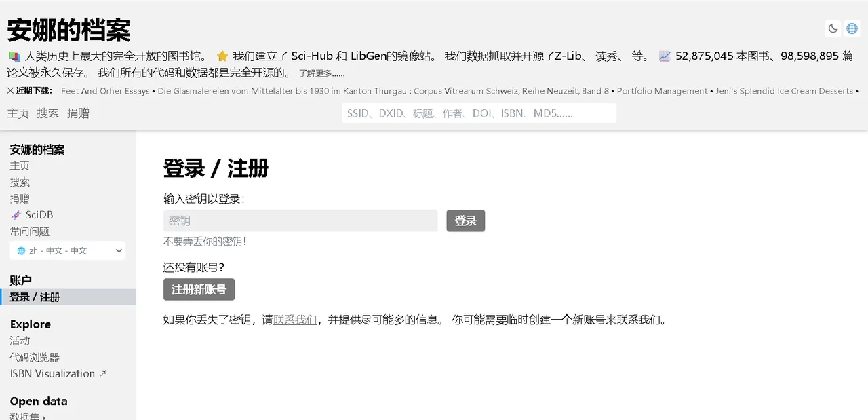
Task: Click the Open data sidebar heading
Action: coord(39,401)
